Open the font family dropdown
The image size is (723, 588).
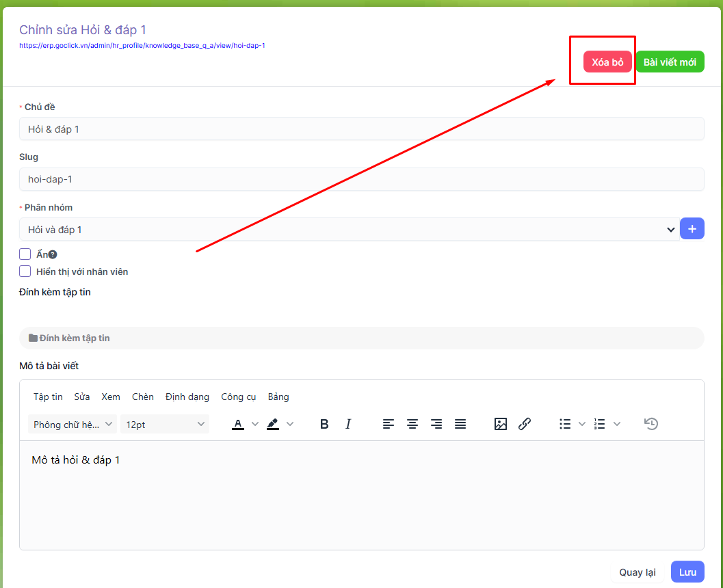pyautogui.click(x=73, y=425)
